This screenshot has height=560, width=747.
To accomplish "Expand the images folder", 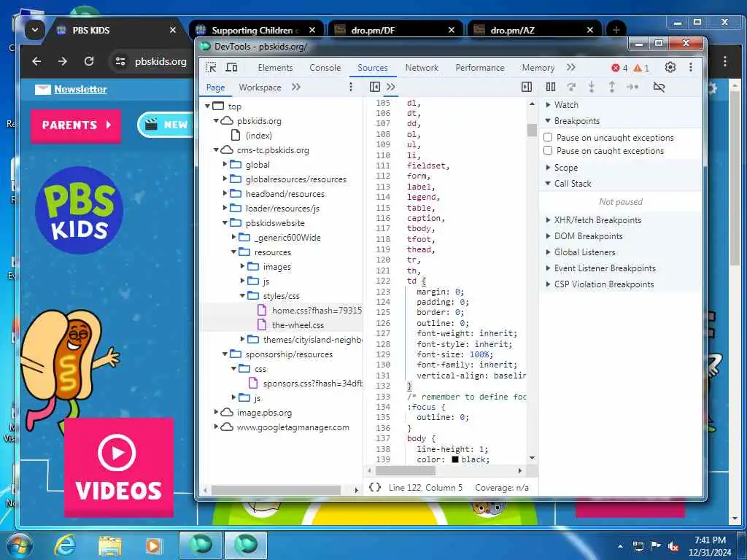I will pos(242,267).
